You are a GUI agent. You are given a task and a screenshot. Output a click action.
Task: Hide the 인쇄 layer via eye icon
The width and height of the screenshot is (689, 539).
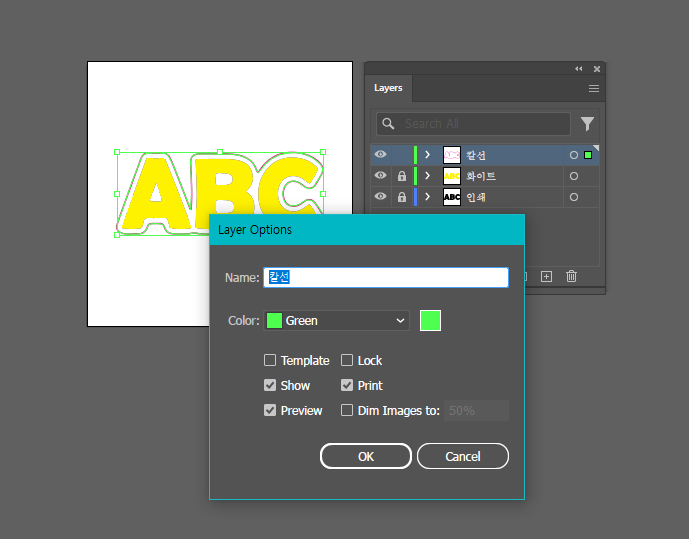click(381, 196)
